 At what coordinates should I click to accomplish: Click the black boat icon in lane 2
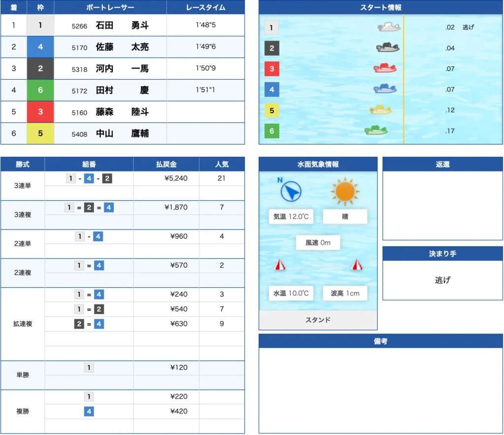[388, 48]
